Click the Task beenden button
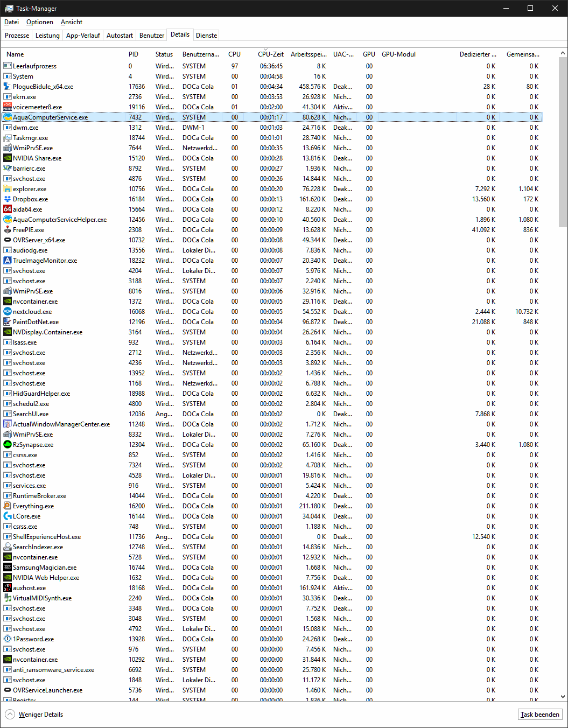 [x=540, y=715]
